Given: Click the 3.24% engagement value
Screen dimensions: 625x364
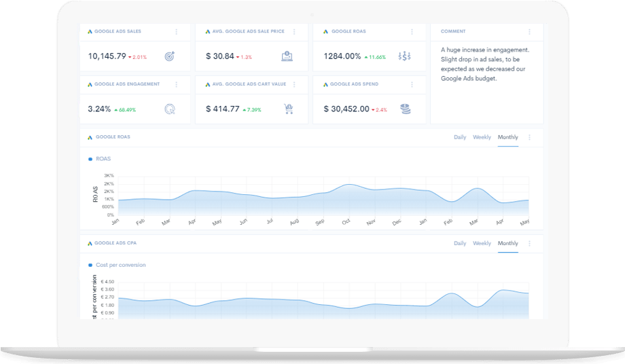Looking at the screenshot, I should [99, 109].
